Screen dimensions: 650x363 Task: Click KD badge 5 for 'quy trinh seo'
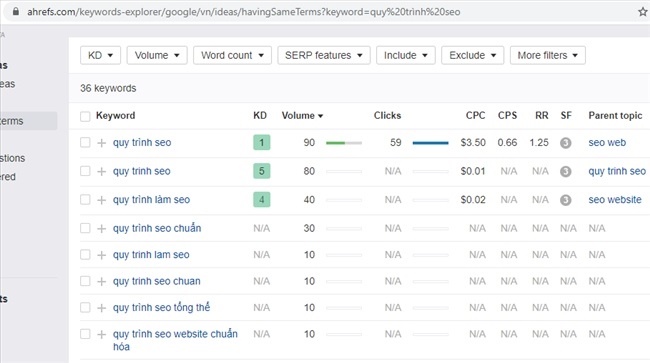click(x=262, y=171)
